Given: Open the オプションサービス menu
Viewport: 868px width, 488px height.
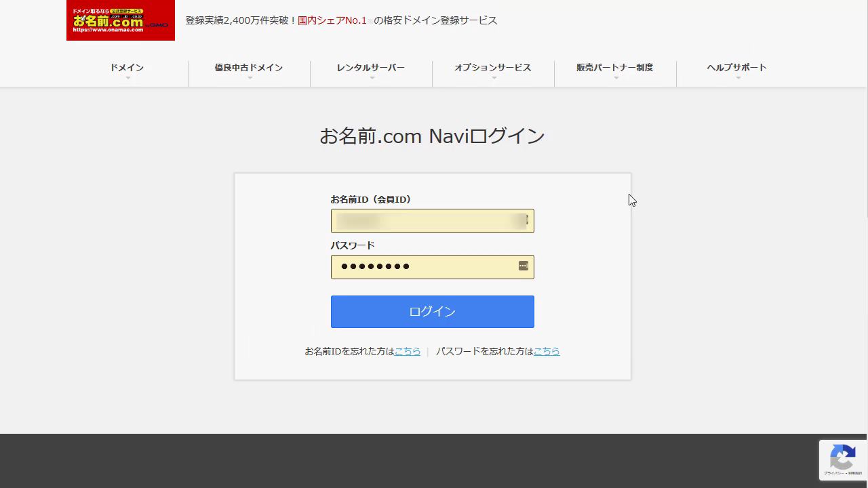Looking at the screenshot, I should [493, 68].
